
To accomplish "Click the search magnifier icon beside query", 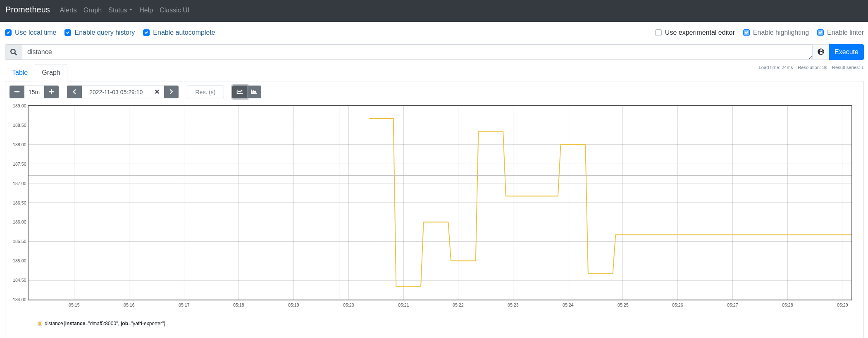I will click(14, 52).
